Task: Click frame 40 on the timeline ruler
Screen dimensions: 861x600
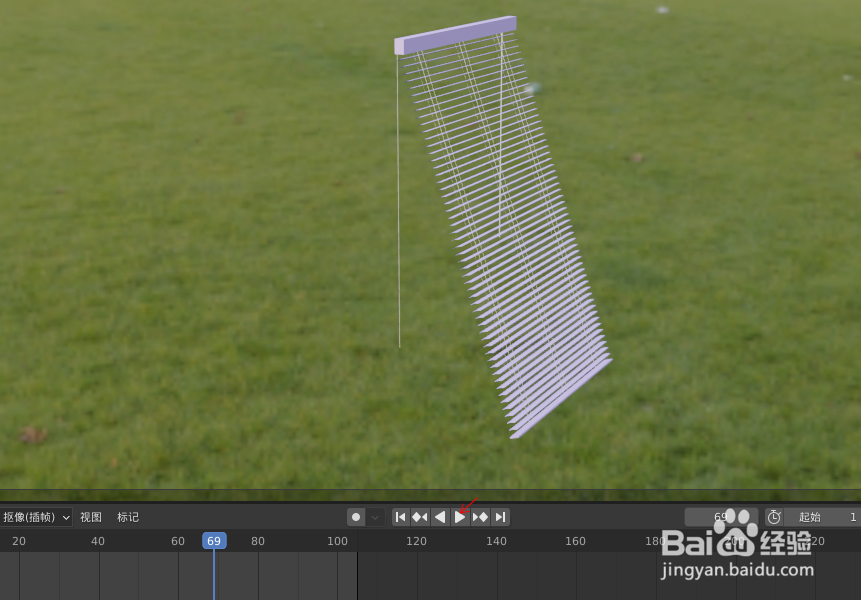Action: (x=97, y=540)
